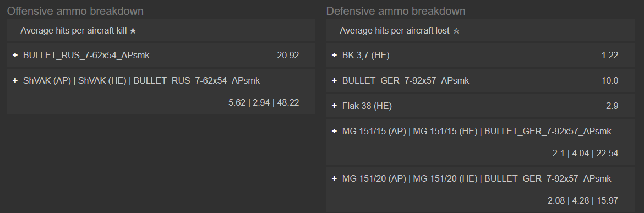Viewport: 644px width, 213px height.
Task: Expand the BULLET_GER_7-92x57_APsmk row plus icon
Action: [x=334, y=81]
